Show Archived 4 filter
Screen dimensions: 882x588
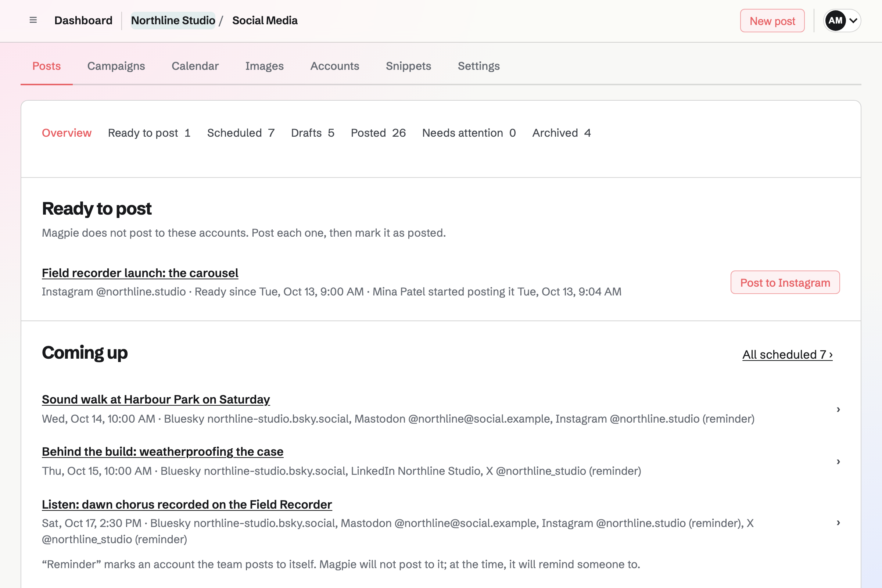(x=562, y=133)
